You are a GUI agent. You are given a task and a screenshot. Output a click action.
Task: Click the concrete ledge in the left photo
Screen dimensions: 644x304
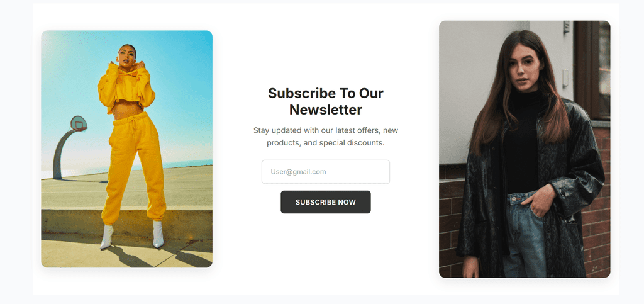pyautogui.click(x=75, y=222)
